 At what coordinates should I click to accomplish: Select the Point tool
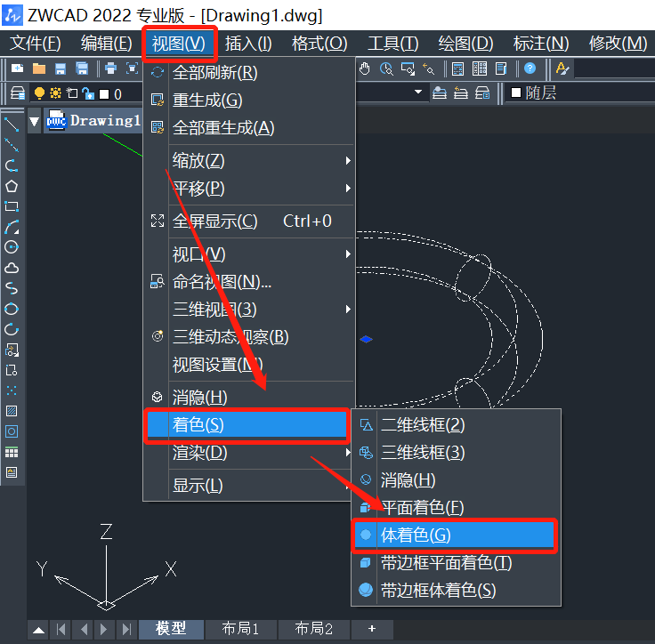12,390
